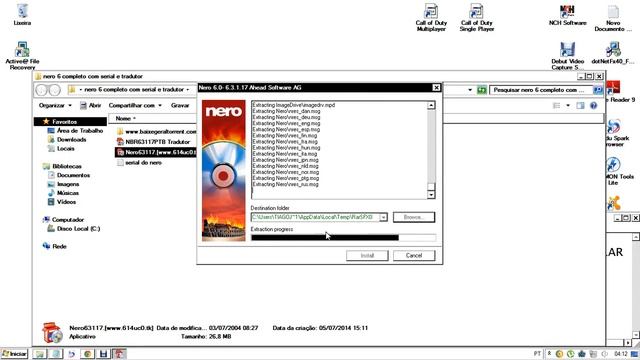Click the refresh icon beside address bar
Image resolution: width=640 pixels, height=360 pixels.
pyautogui.click(x=482, y=90)
